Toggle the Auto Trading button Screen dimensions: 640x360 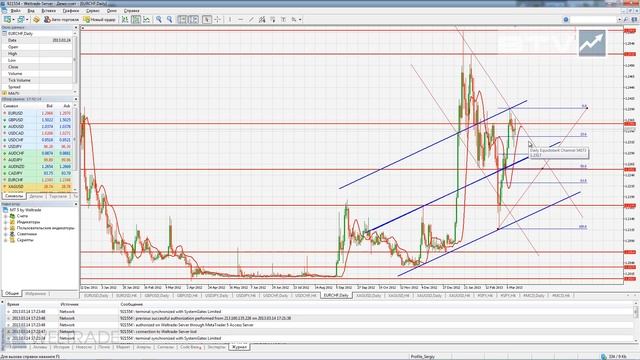(x=61, y=19)
